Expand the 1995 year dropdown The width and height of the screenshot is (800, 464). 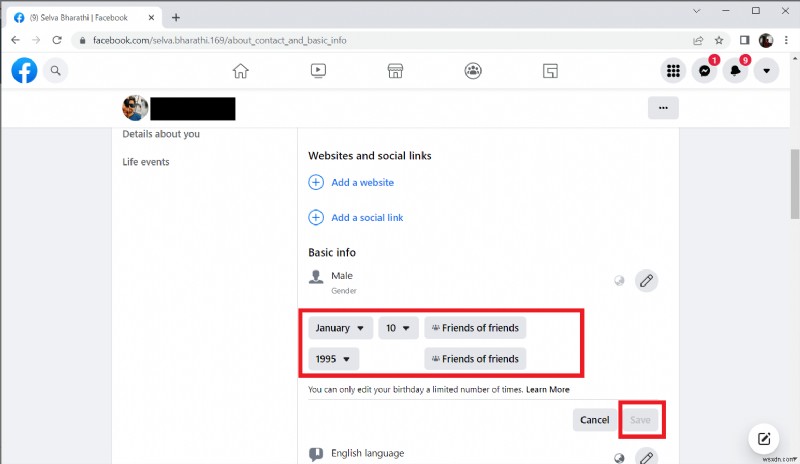[334, 359]
